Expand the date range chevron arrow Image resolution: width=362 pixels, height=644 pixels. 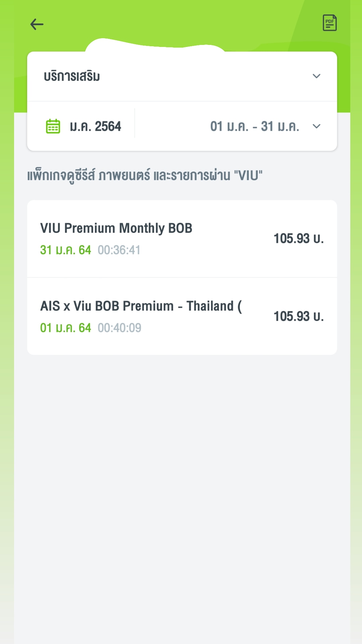pos(316,126)
